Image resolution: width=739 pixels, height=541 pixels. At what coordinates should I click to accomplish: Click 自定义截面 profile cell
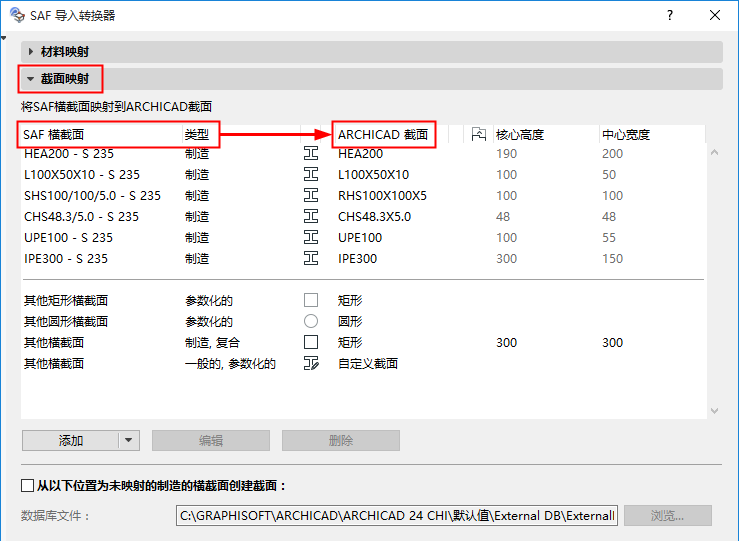click(x=368, y=363)
